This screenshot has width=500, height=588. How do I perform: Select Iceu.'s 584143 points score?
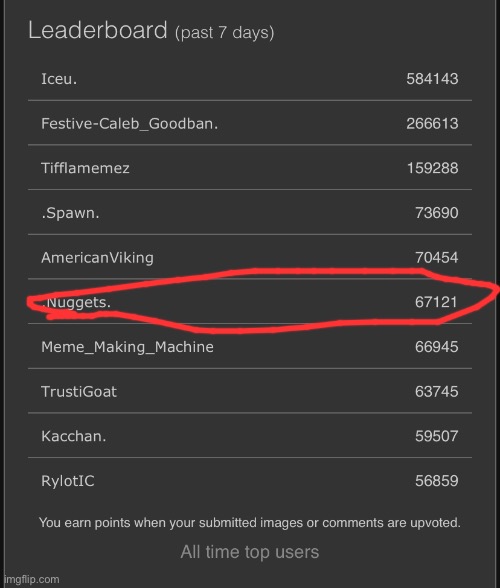pos(432,79)
